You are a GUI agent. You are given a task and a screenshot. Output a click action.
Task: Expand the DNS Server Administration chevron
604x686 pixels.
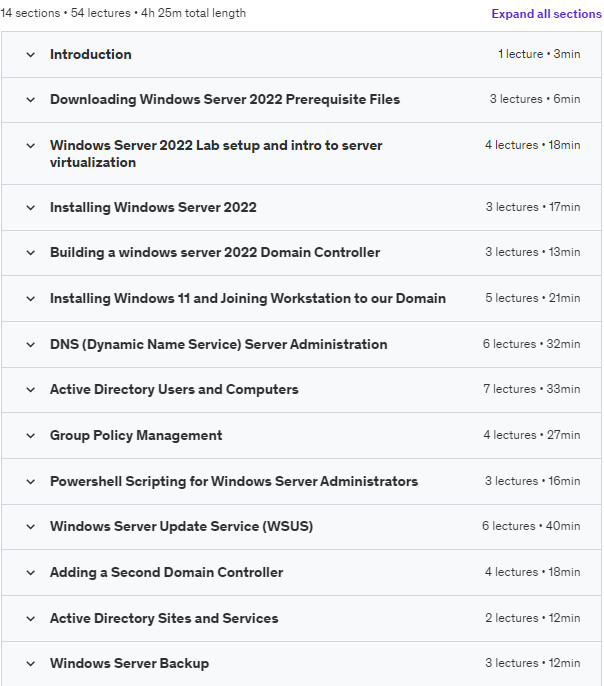click(31, 345)
